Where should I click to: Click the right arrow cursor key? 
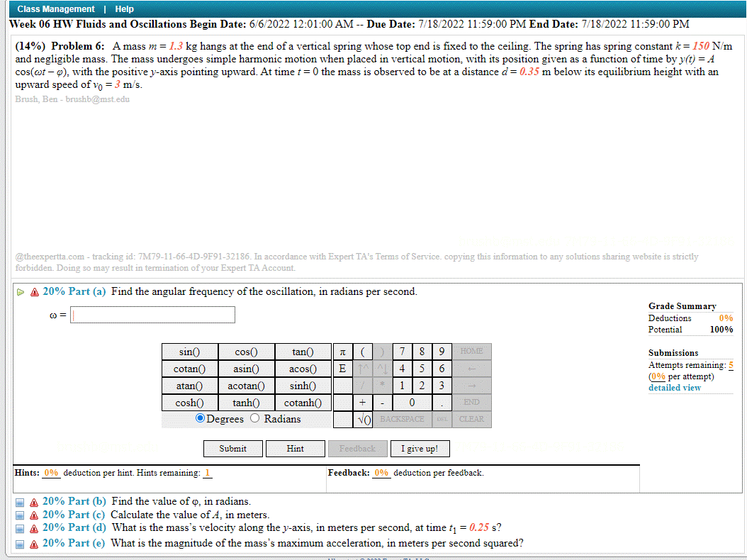tap(471, 386)
